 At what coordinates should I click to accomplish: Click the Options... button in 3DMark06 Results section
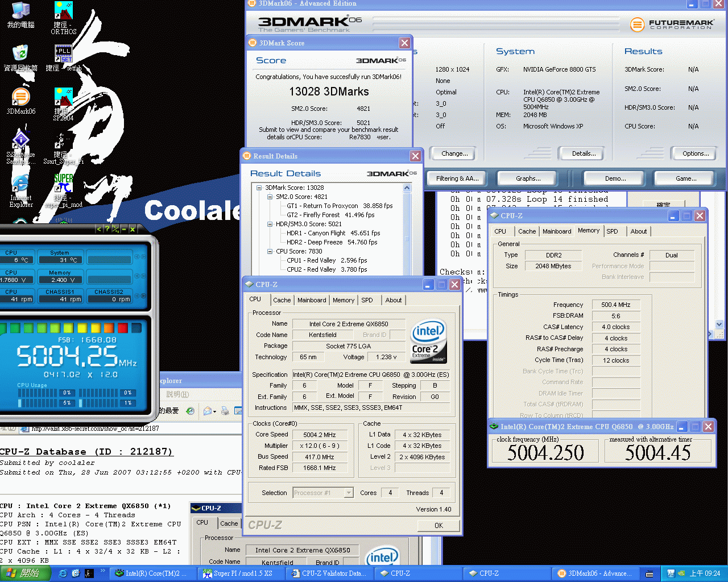click(x=696, y=153)
